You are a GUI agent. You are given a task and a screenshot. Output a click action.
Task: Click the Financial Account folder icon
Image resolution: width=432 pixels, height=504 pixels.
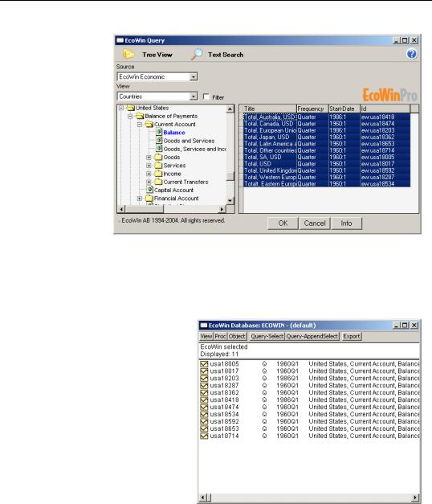click(x=149, y=198)
